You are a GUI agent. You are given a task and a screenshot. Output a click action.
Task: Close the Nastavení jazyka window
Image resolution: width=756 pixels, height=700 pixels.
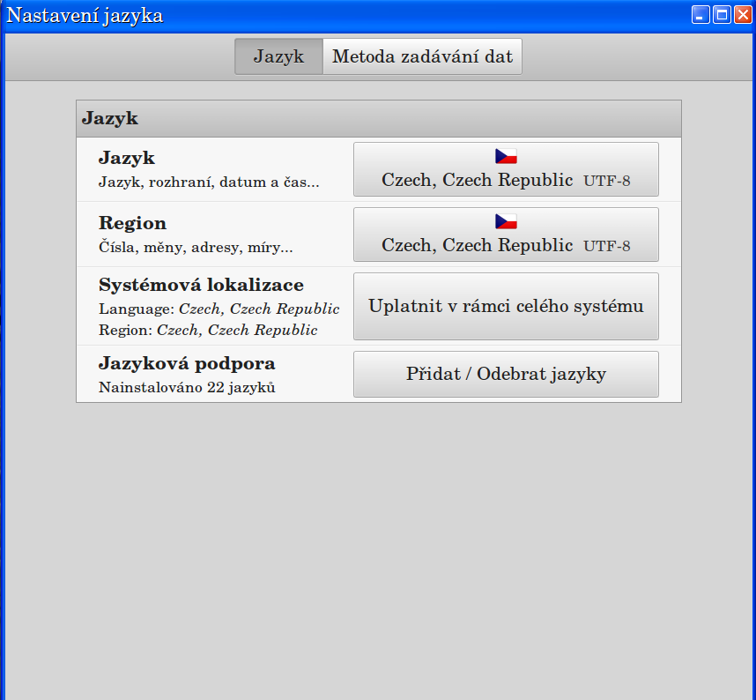pyautogui.click(x=741, y=15)
